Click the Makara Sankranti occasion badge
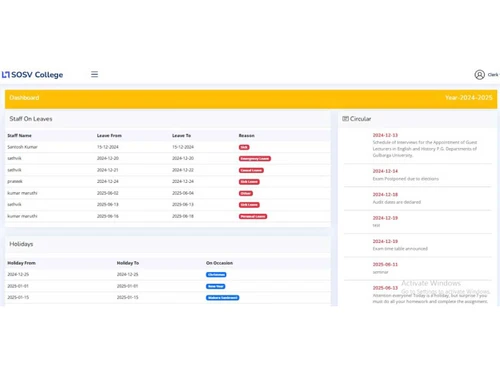Viewport: 500px width, 375px height. point(223,298)
